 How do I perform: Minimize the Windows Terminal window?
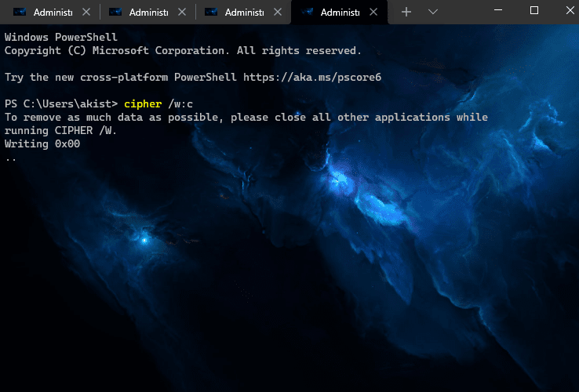(x=497, y=10)
